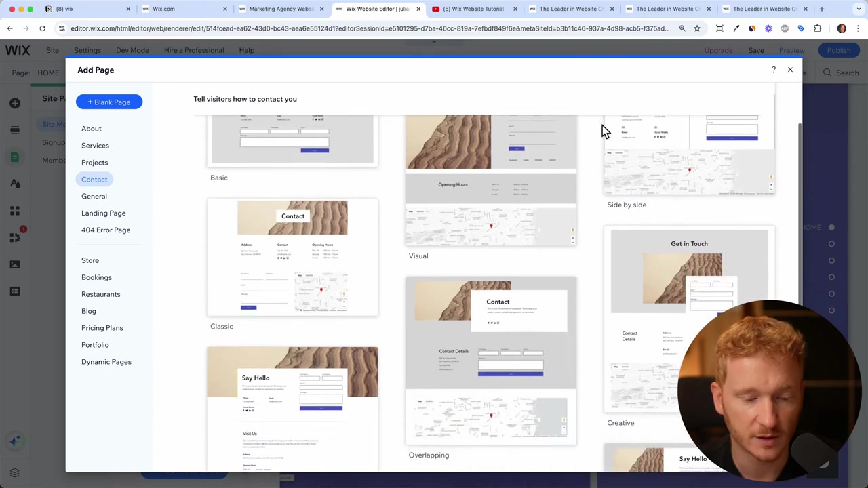Select the Services page category
The width and height of the screenshot is (868, 488).
point(95,146)
